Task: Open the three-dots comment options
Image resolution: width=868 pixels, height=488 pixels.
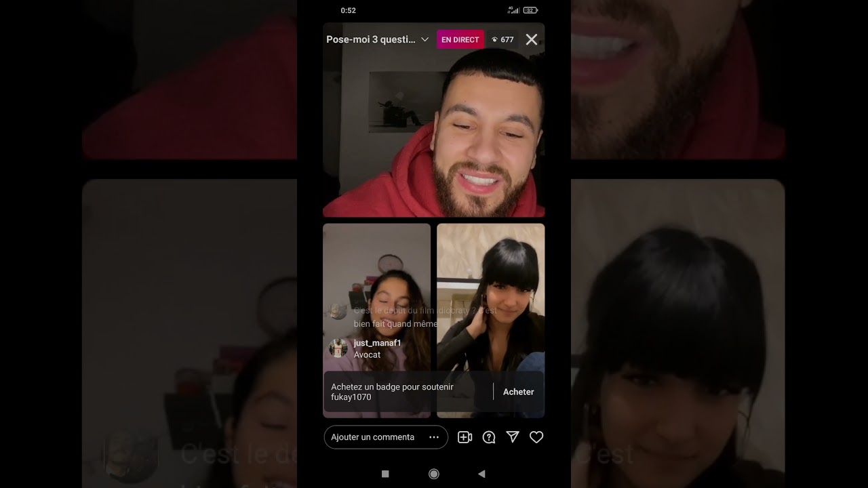Action: pyautogui.click(x=434, y=437)
